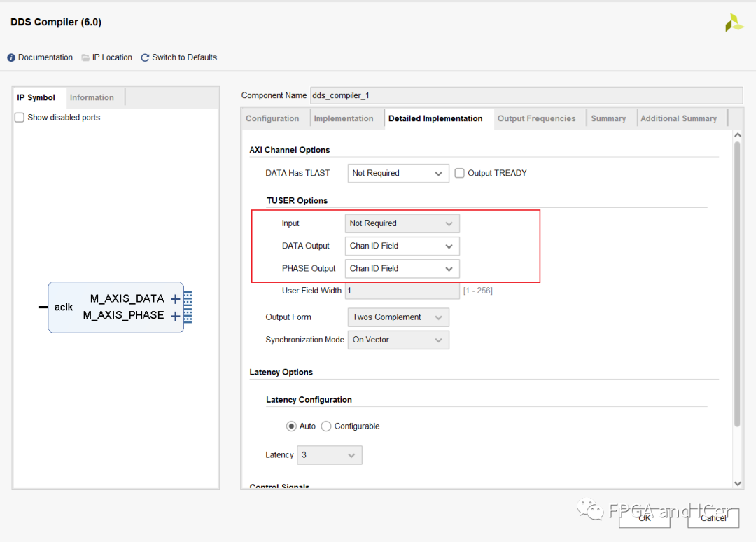The image size is (756, 542).
Task: Click the Component Name field
Action: (526, 95)
